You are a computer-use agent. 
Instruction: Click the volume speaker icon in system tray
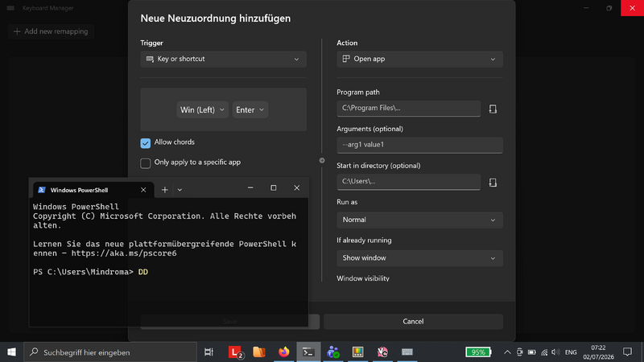click(x=555, y=352)
